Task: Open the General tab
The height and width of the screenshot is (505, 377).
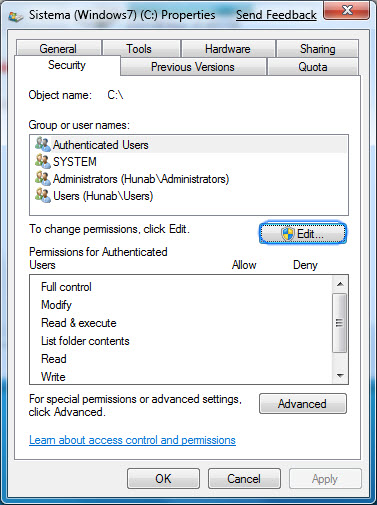Action: [x=58, y=49]
